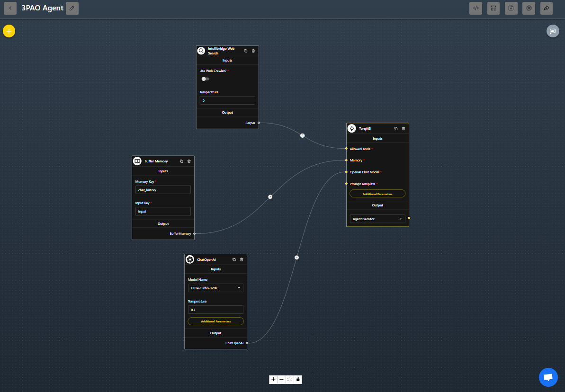Click the fit view canvas control
Image resolution: width=565 pixels, height=392 pixels.
pyautogui.click(x=289, y=379)
